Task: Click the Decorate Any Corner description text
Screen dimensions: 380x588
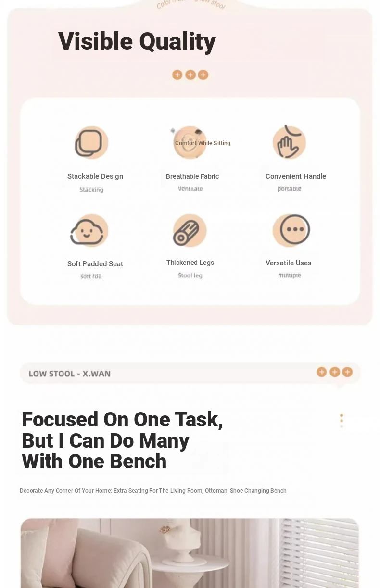Action: [x=153, y=491]
